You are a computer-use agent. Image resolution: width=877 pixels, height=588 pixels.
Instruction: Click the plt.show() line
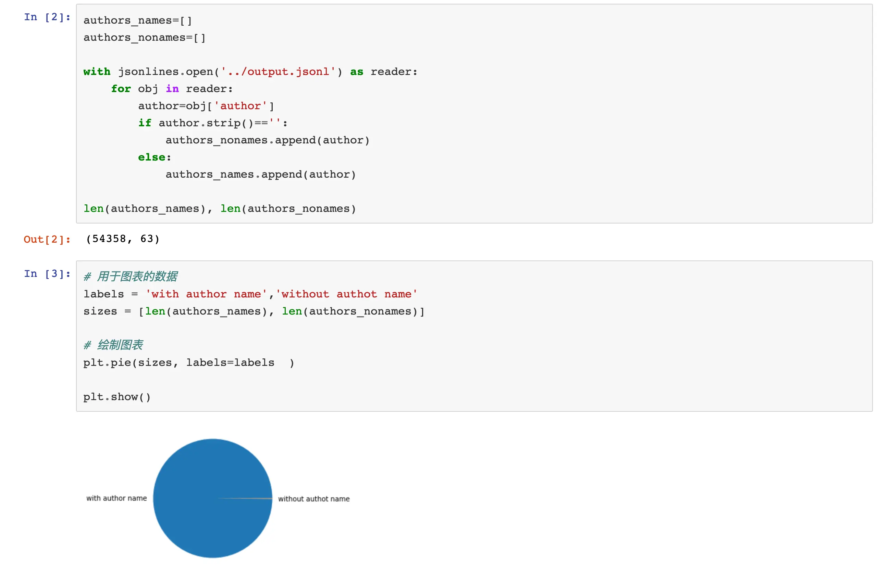tap(117, 397)
